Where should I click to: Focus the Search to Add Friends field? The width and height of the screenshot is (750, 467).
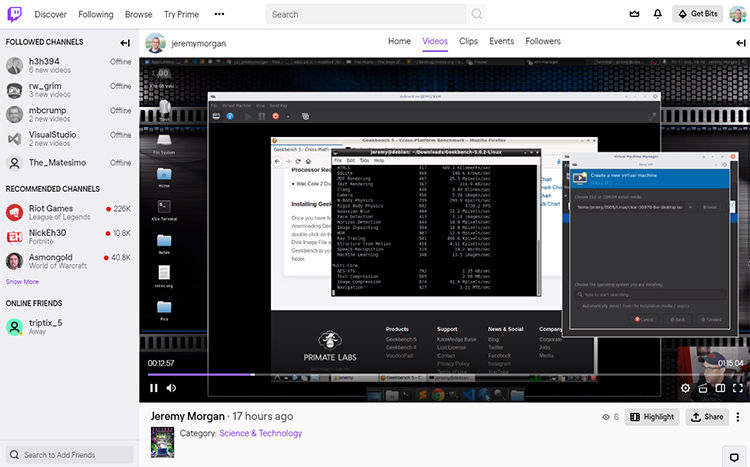[x=69, y=455]
